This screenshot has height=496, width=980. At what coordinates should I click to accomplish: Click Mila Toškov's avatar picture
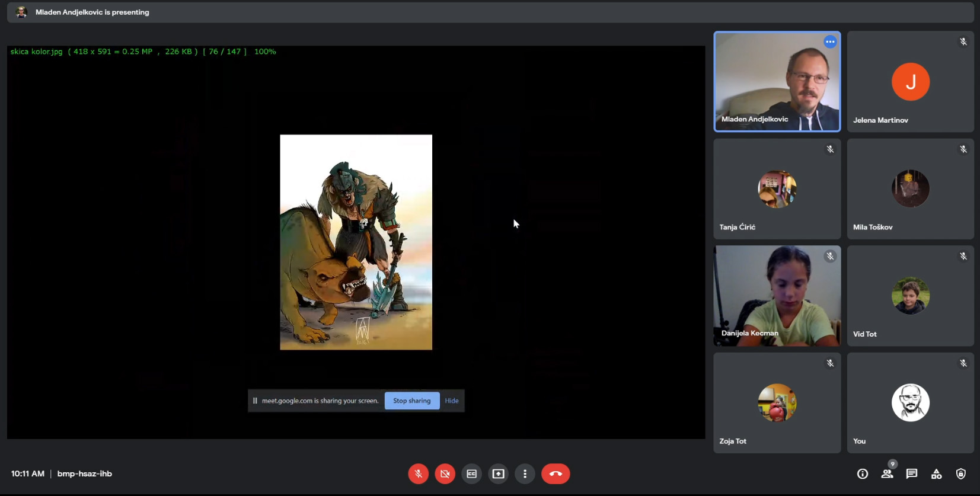point(911,189)
